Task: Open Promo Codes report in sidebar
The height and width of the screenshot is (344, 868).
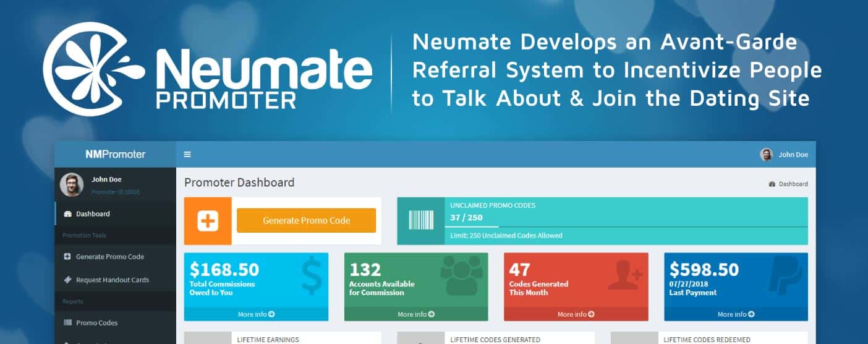Action: coord(115,323)
